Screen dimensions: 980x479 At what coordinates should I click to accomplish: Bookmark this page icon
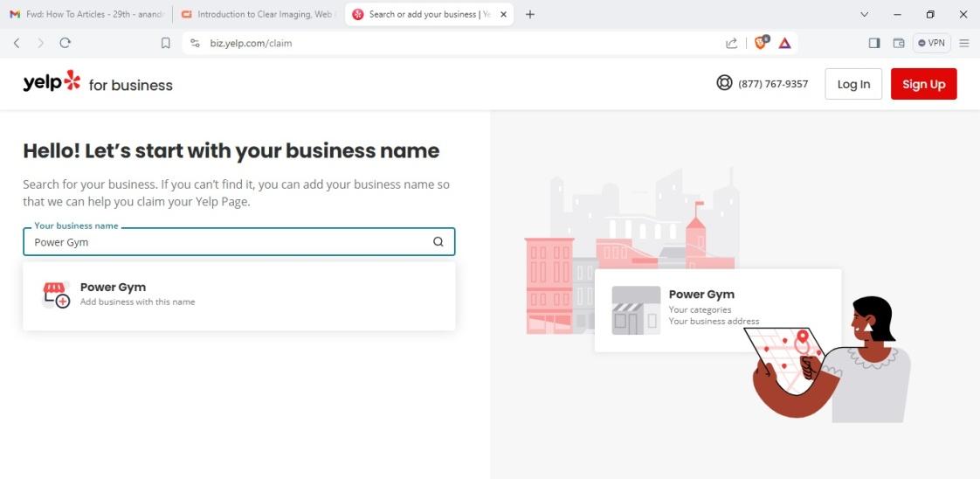click(166, 43)
